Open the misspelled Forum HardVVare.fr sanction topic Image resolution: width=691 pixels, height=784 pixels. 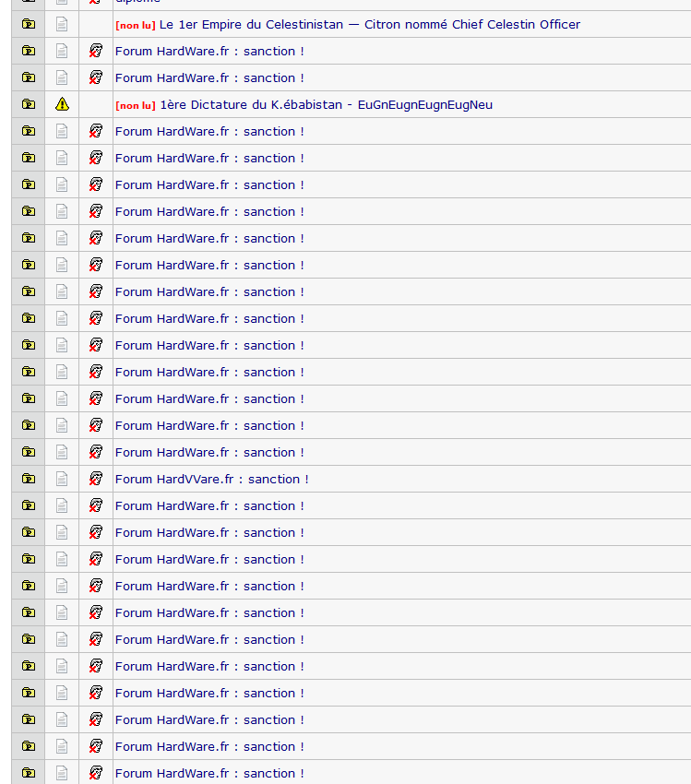(x=211, y=480)
